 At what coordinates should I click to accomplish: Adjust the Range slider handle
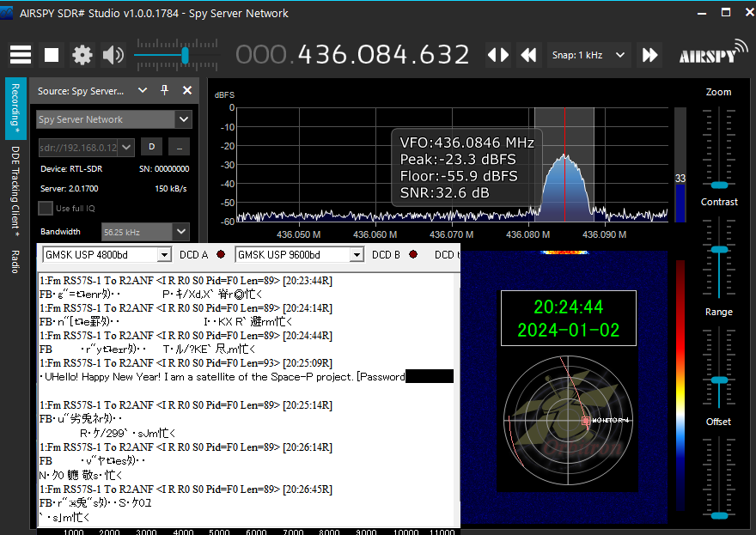[719, 380]
